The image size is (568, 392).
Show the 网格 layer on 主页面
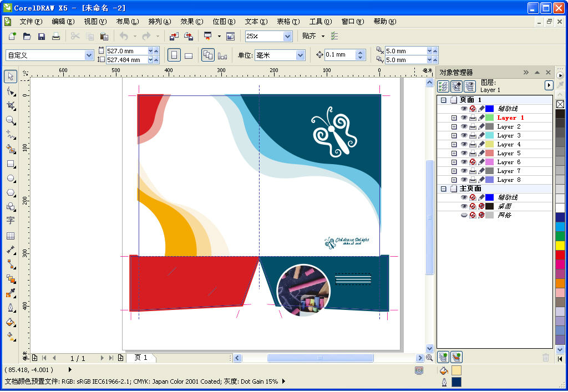pos(465,215)
